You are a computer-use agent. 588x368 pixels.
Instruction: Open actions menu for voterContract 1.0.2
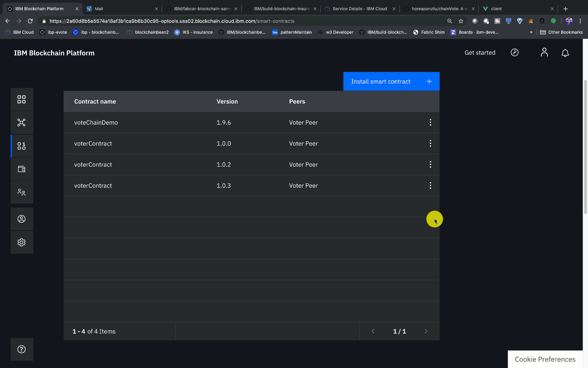(430, 165)
